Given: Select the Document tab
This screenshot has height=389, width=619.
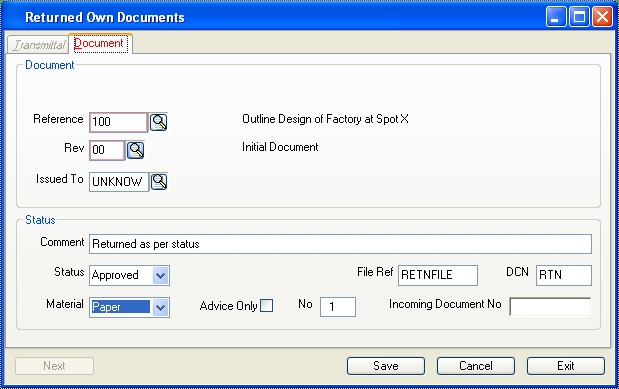Looking at the screenshot, I should [100, 43].
